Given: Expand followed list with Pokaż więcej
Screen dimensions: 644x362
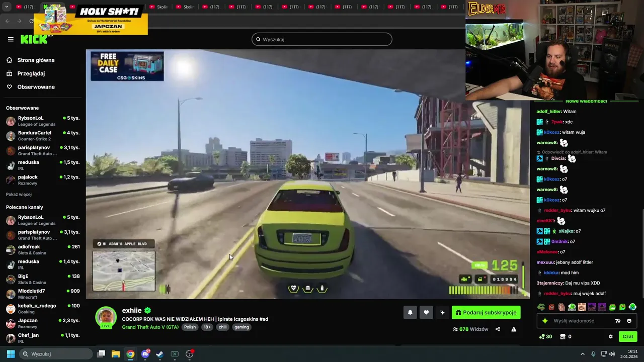Looking at the screenshot, I should pyautogui.click(x=19, y=194).
